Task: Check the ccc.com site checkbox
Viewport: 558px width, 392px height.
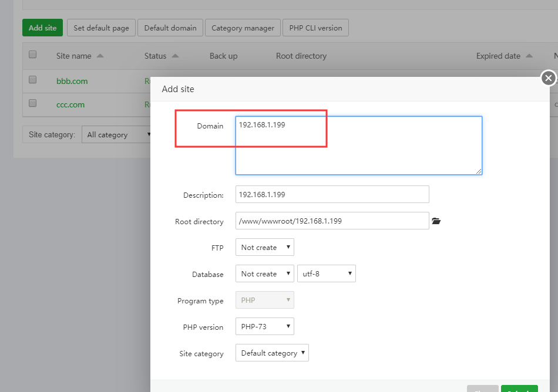Action: 33,103
